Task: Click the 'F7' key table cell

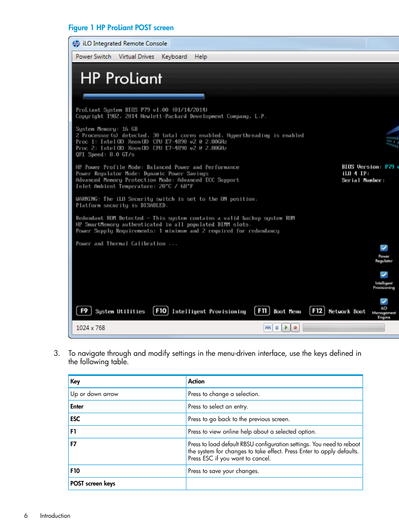Action: (x=127, y=451)
